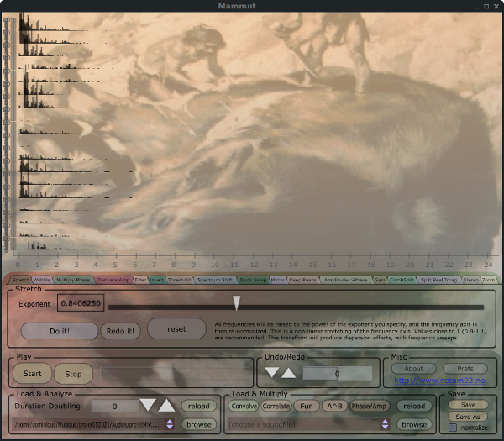This screenshot has height=441, width=504.
Task: Switch to the CombSplit tab
Action: (402, 280)
